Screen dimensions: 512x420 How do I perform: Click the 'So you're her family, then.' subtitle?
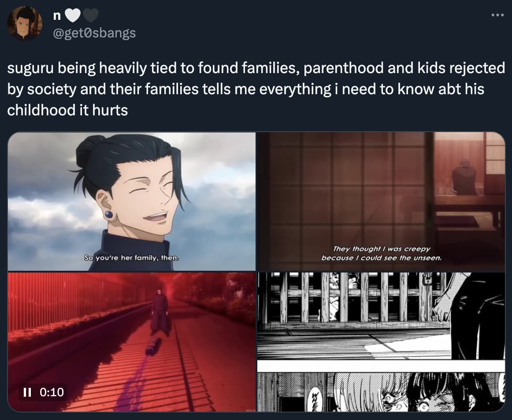coord(132,258)
